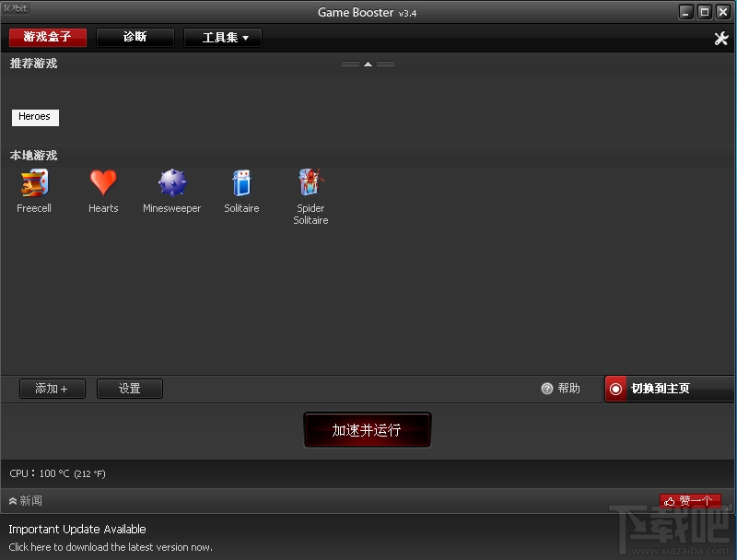Open the 工具集 dropdown menu

(223, 38)
